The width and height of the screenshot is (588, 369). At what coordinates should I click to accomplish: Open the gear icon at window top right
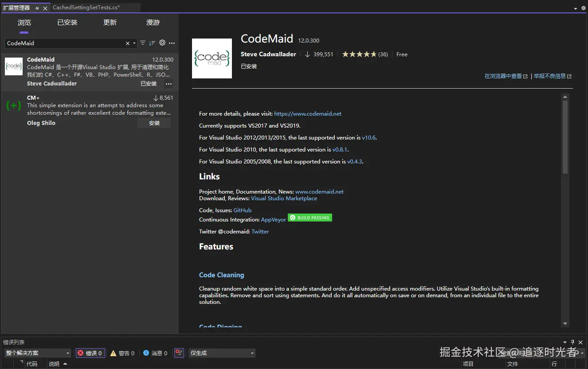point(583,8)
